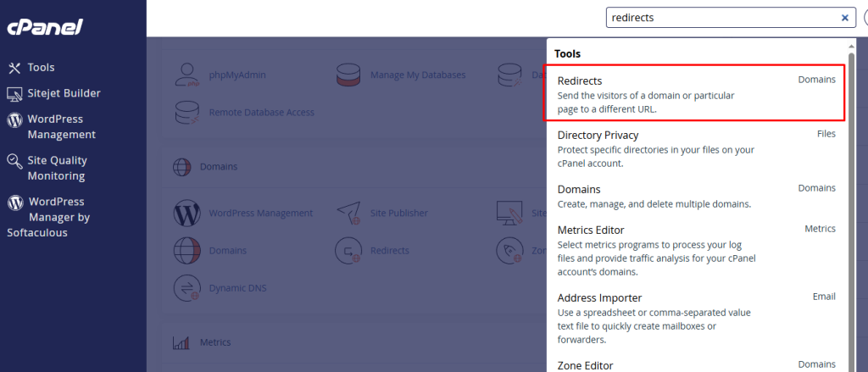The height and width of the screenshot is (372, 868).
Task: Click the Domains globe icon in grid
Action: [x=186, y=251]
